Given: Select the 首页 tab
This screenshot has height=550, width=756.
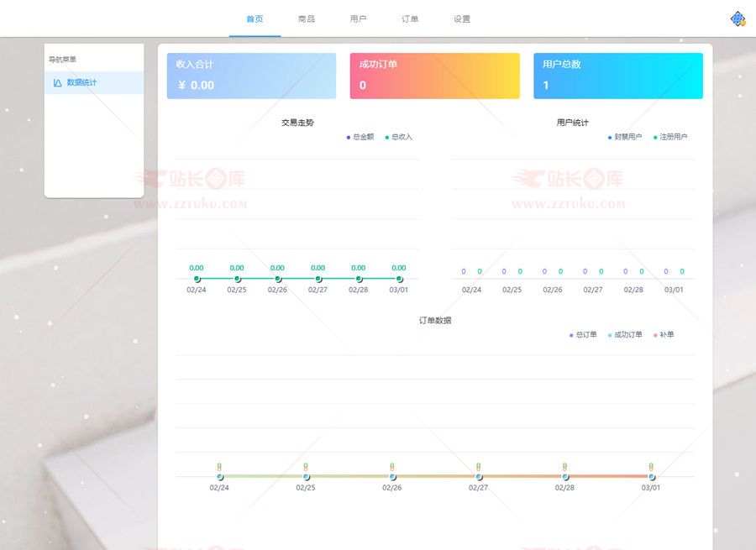Looking at the screenshot, I should pyautogui.click(x=255, y=18).
